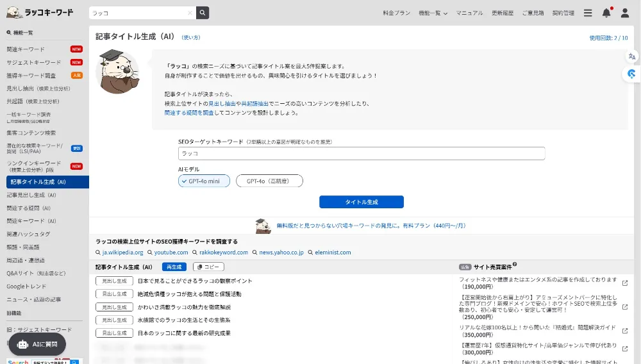The width and height of the screenshot is (641, 364).
Task: Click the タイトル生成 button
Action: [362, 202]
